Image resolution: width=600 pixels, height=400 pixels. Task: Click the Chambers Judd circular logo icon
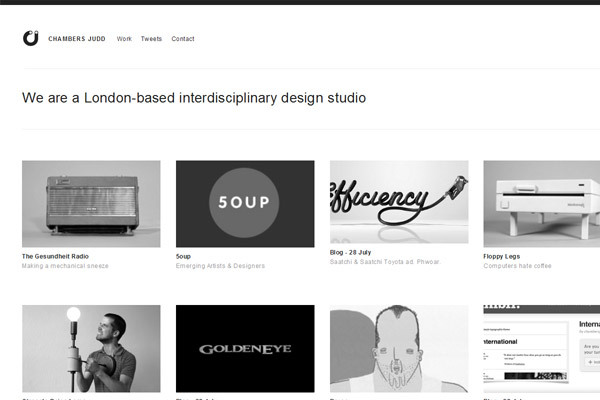(31, 38)
